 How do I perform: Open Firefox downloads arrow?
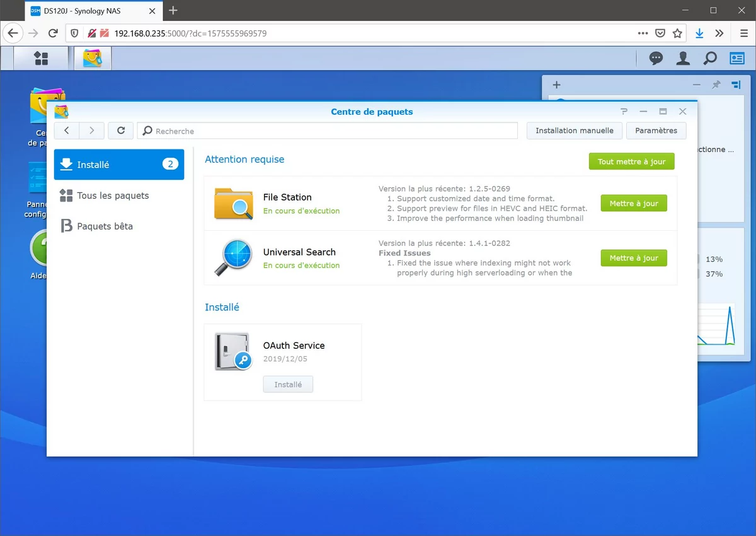pyautogui.click(x=699, y=33)
